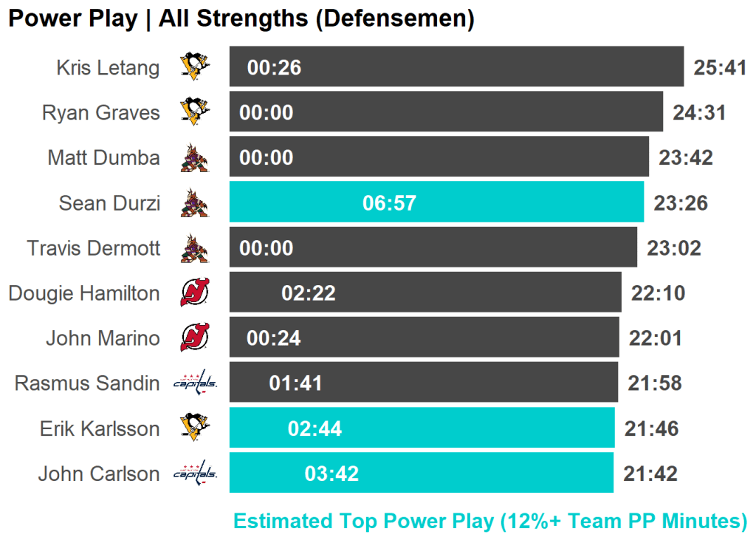Click Dougie Hamilton's 02:22 bar
Image resolution: width=756 pixels, height=540 pixels.
425,293
